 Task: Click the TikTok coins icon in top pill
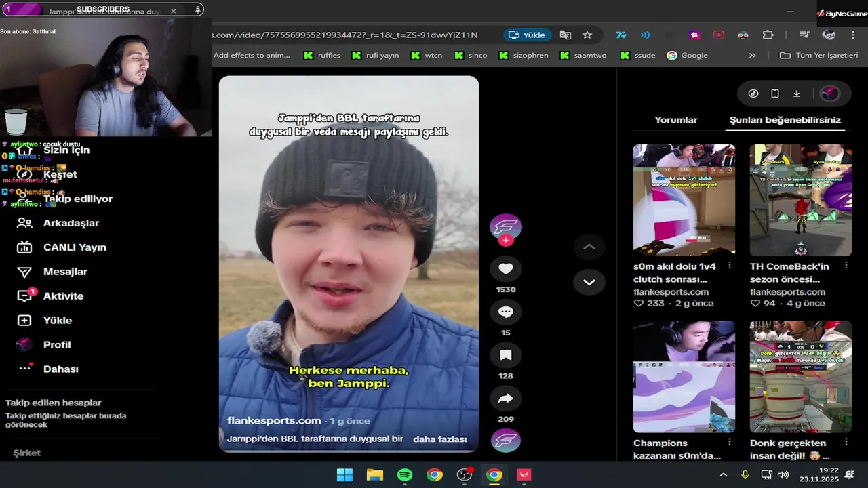tap(753, 94)
